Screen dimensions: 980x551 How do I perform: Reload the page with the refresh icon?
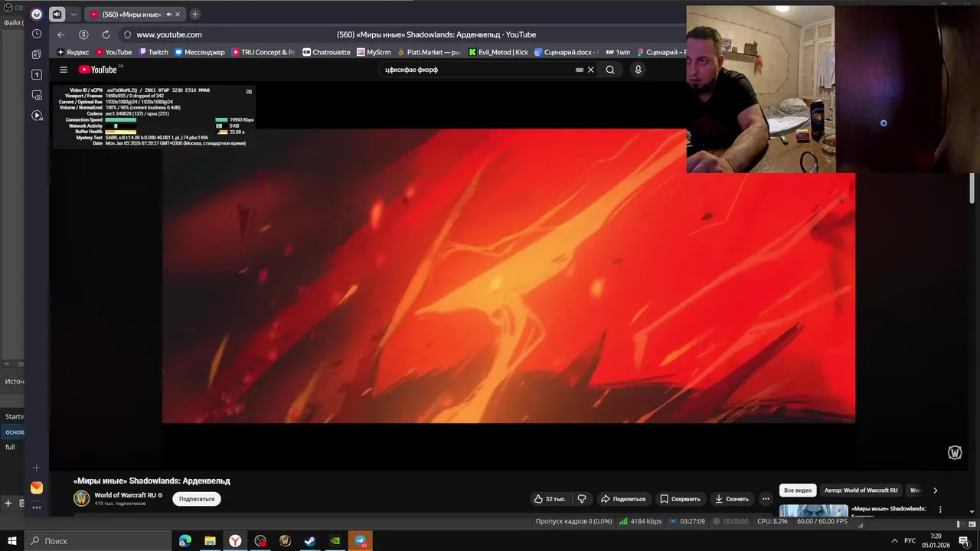click(x=106, y=34)
